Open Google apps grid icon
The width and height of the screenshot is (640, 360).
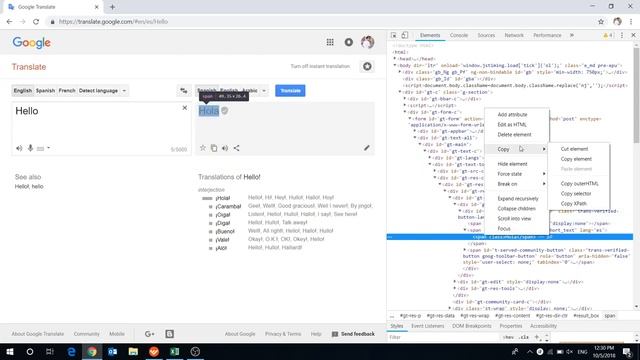click(x=330, y=42)
